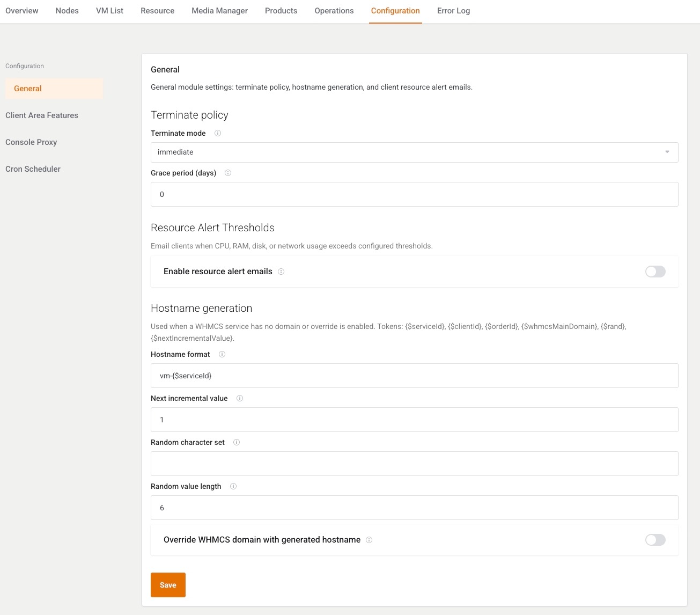
Task: Click info icon beside Grace period (days)
Action: [228, 173]
